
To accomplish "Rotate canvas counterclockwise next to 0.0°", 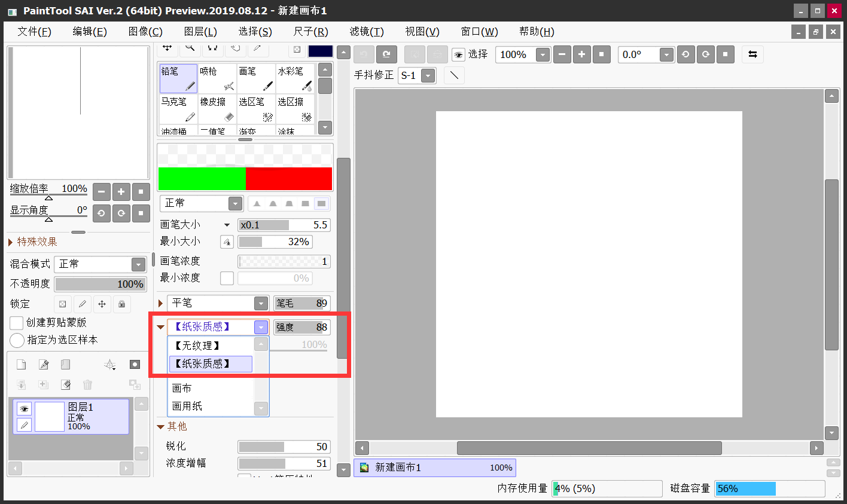I will click(x=685, y=54).
